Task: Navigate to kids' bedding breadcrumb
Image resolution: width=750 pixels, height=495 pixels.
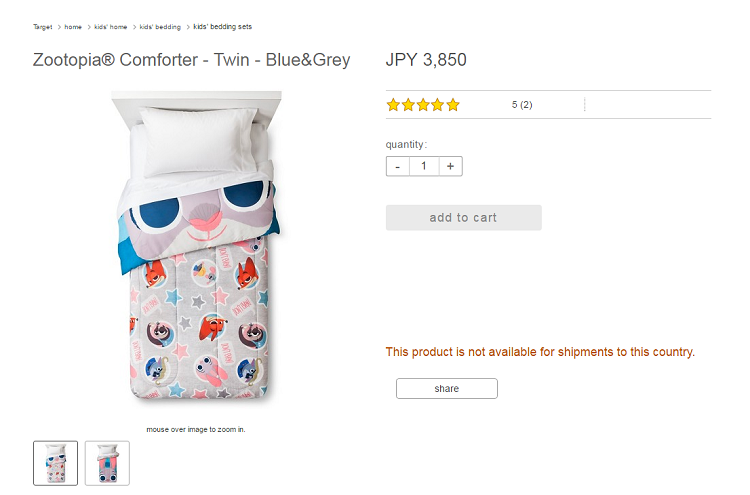Action: (x=160, y=27)
